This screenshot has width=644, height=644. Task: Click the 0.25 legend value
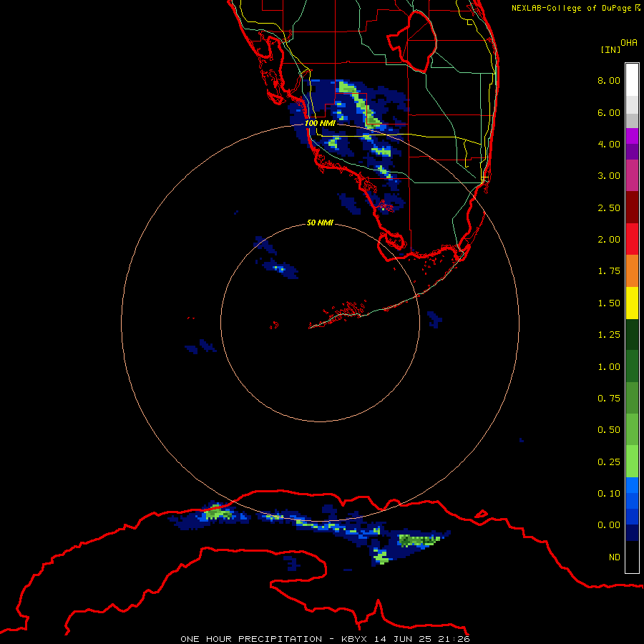point(609,462)
